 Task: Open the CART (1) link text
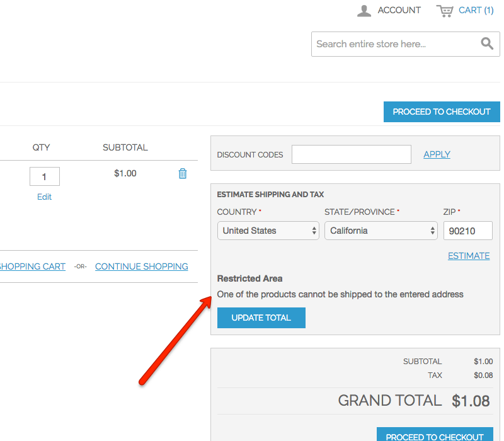pyautogui.click(x=476, y=10)
